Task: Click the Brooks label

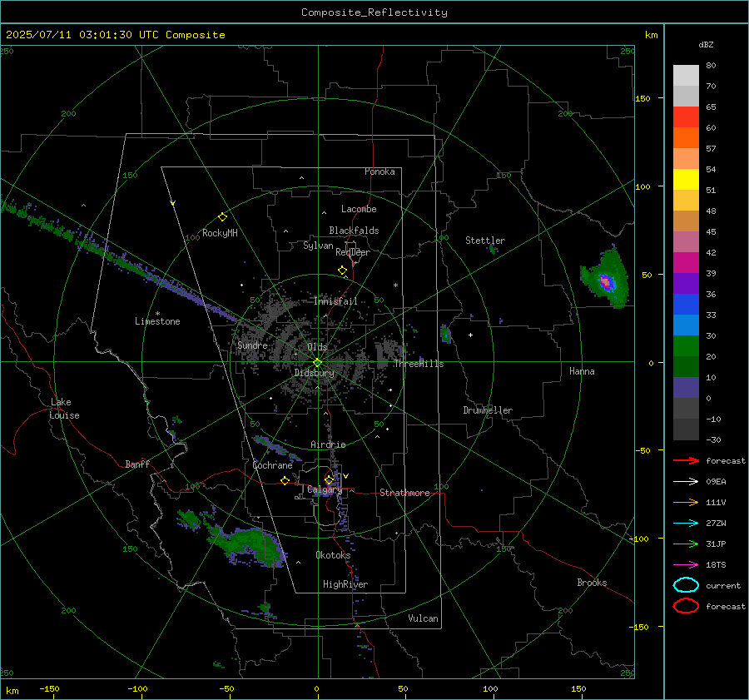Action: coord(592,583)
